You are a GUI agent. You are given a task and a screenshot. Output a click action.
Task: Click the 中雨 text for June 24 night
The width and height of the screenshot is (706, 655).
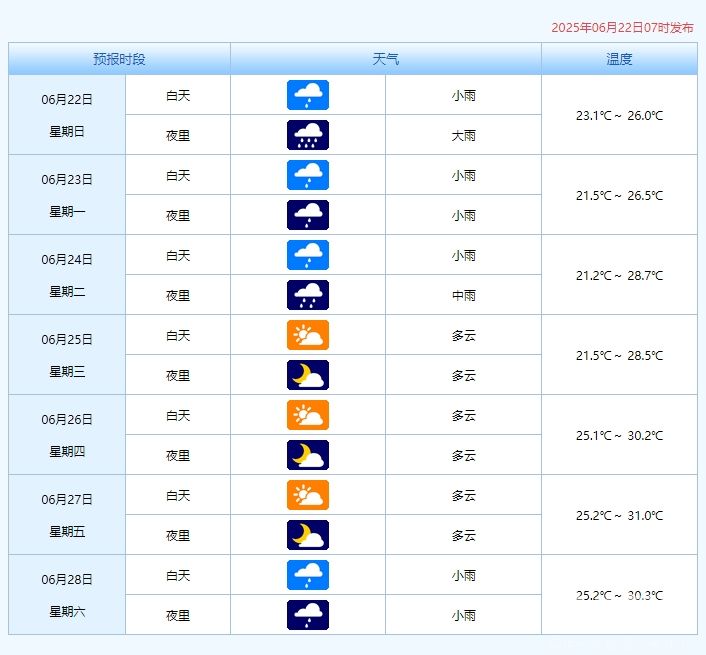(464, 296)
